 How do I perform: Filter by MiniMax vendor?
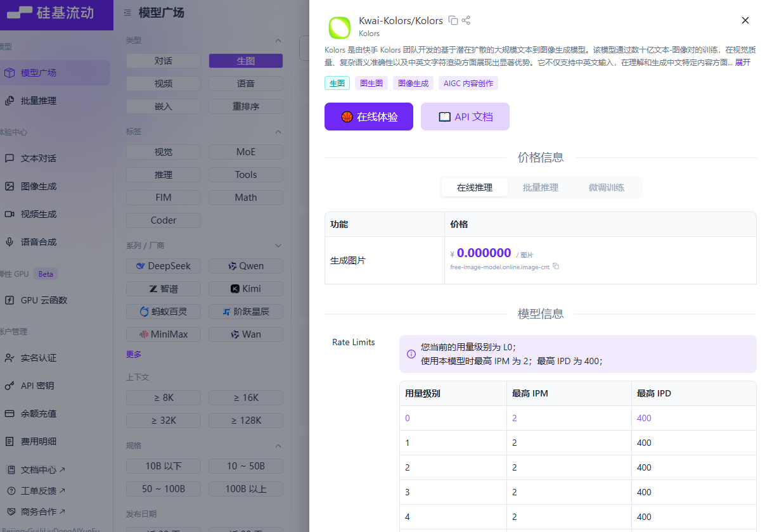click(x=164, y=334)
